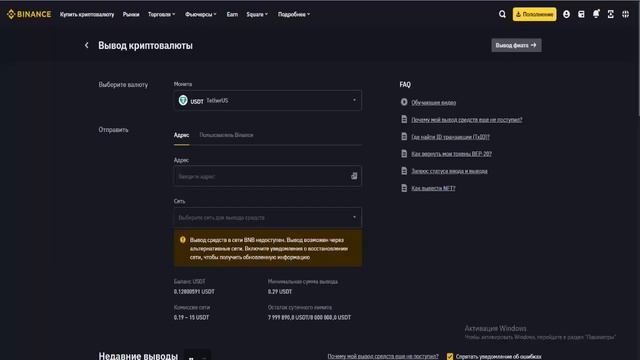Click the Вывод фиата button
This screenshot has height=360, width=640.
tap(516, 45)
